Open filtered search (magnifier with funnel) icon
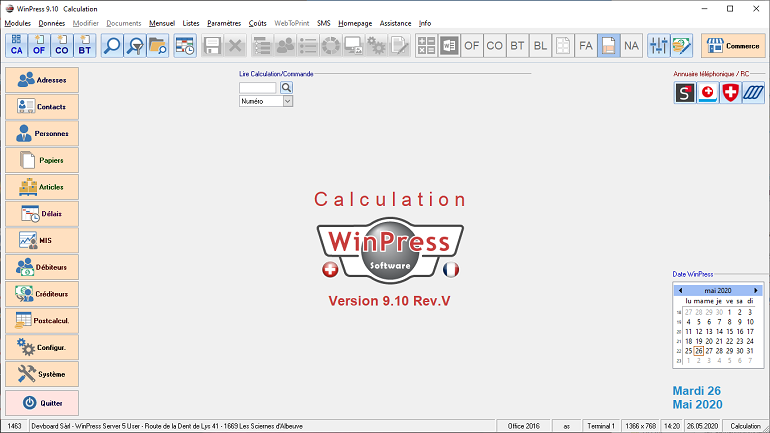770x433 pixels. point(135,46)
